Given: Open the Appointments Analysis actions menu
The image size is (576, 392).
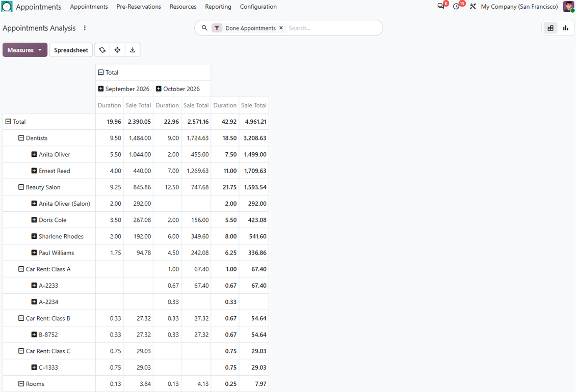Looking at the screenshot, I should click(85, 28).
